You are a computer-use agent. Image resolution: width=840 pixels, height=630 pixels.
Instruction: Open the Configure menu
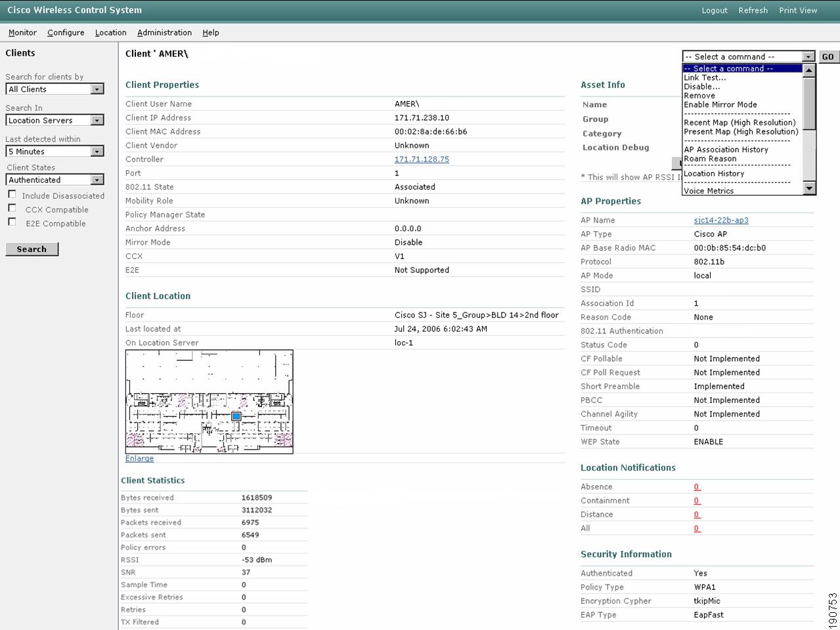pyautogui.click(x=66, y=33)
